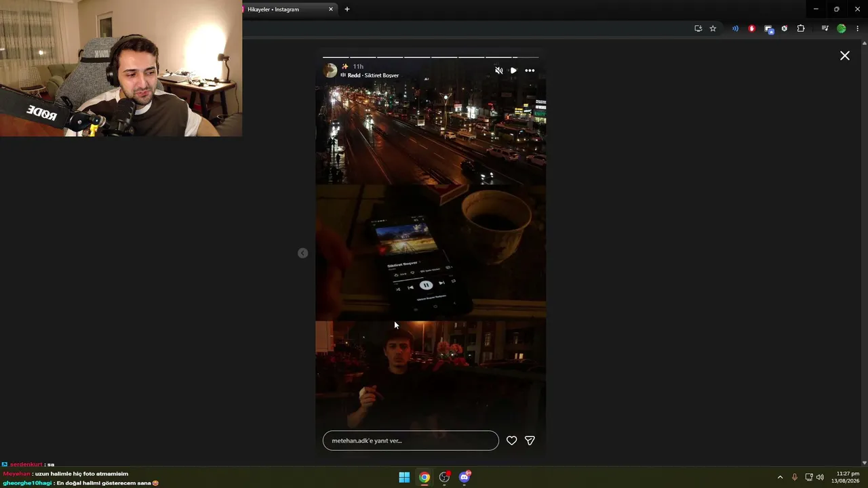
Task: Open the browser media controls icon
Action: [x=825, y=28]
